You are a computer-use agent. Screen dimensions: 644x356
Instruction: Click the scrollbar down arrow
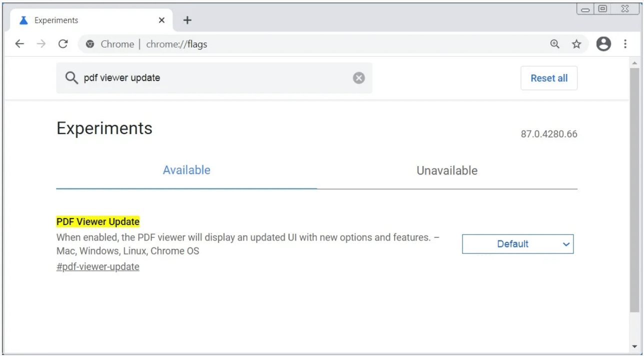point(634,347)
